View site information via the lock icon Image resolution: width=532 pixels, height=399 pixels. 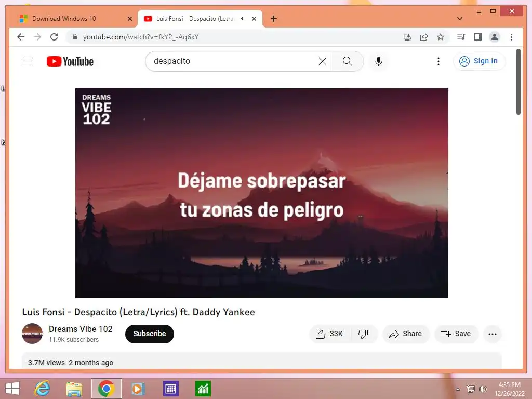(75, 37)
